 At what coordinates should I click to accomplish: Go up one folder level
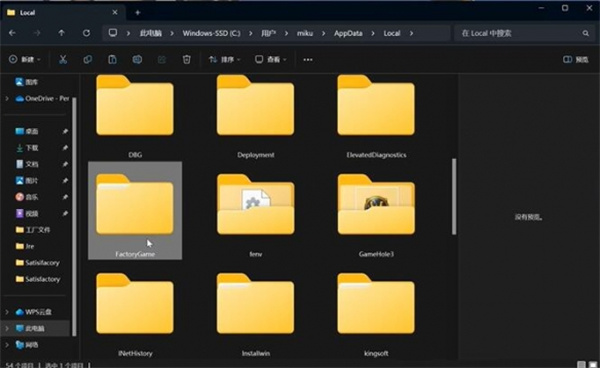(62, 33)
